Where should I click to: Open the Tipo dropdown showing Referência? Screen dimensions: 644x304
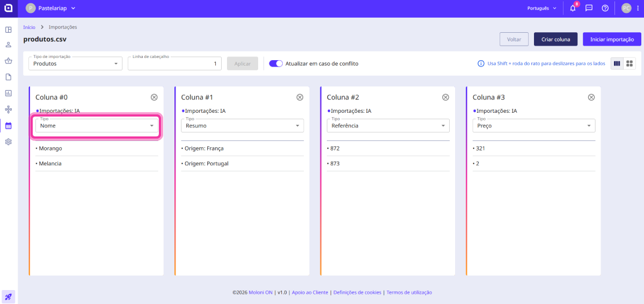coord(388,126)
